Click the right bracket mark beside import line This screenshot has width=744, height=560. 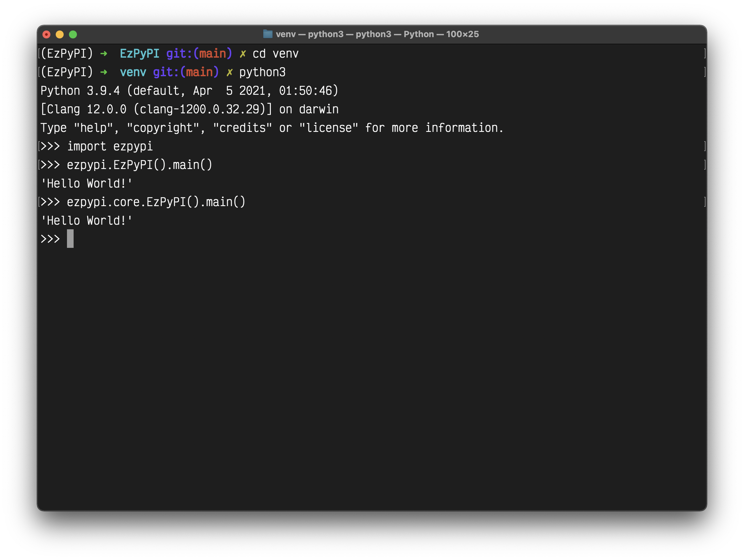[704, 146]
